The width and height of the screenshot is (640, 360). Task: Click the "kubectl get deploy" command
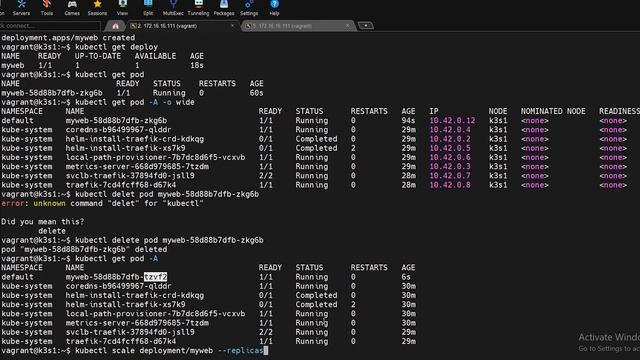point(116,47)
